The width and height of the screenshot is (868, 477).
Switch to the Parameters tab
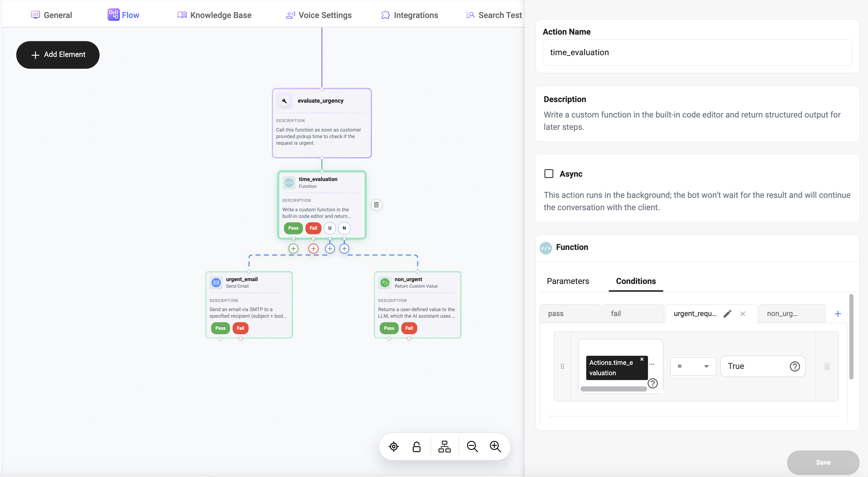[567, 281]
